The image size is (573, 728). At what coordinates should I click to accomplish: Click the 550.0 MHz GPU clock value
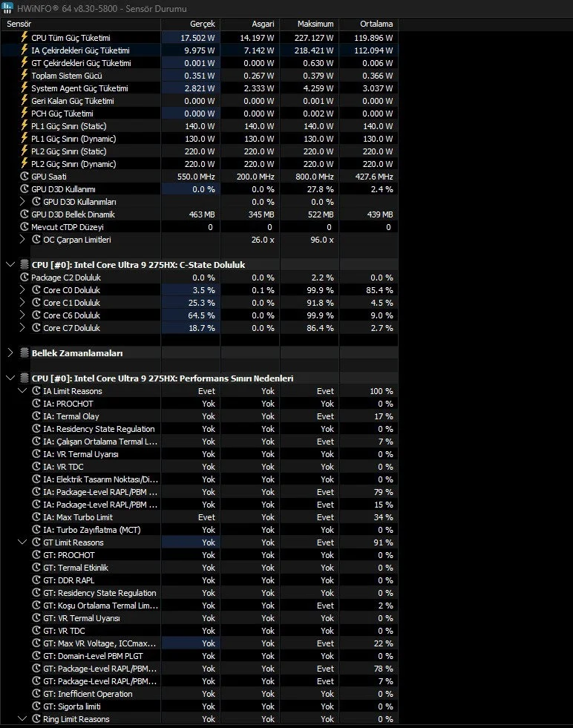196,177
